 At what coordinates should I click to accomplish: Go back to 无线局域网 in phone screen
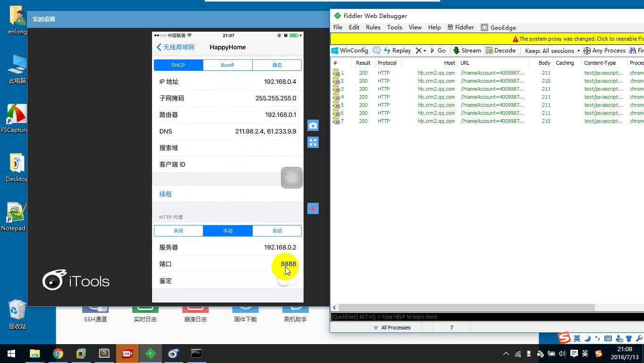pos(175,47)
